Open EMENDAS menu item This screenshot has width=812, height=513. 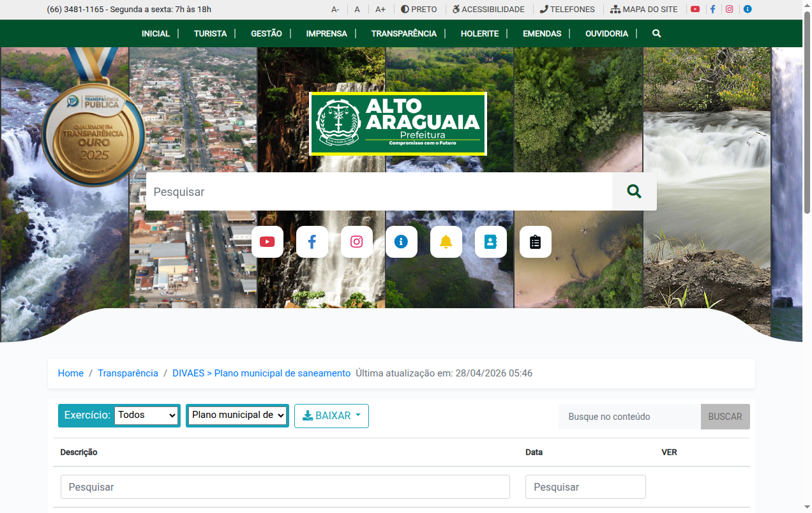[542, 33]
